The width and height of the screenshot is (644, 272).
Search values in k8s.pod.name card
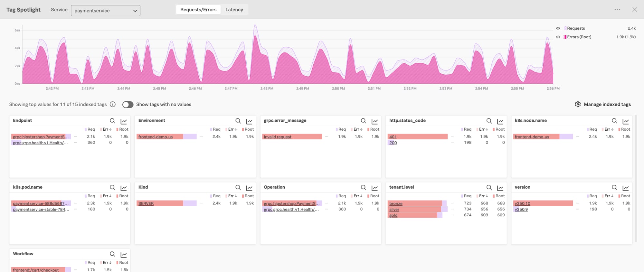(x=112, y=187)
